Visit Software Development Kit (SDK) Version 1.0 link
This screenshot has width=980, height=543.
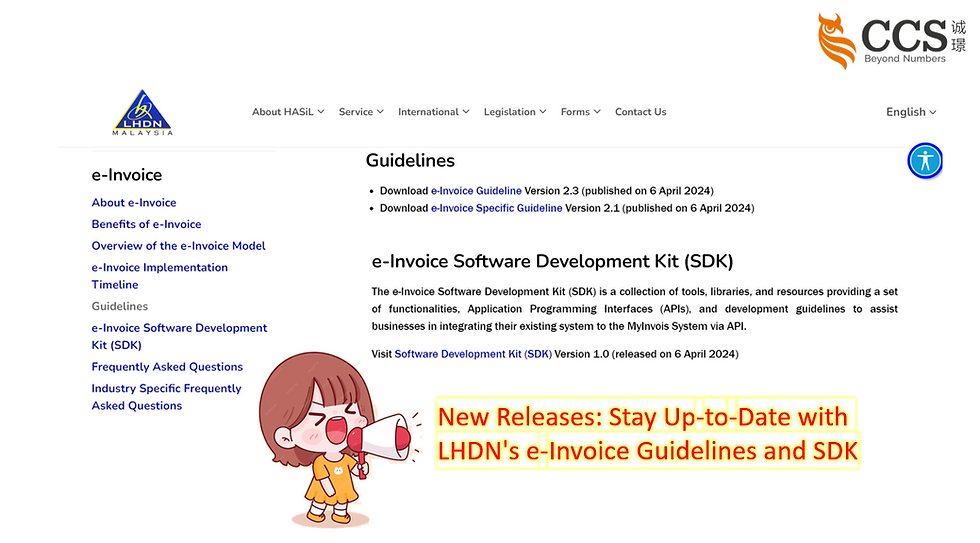472,354
